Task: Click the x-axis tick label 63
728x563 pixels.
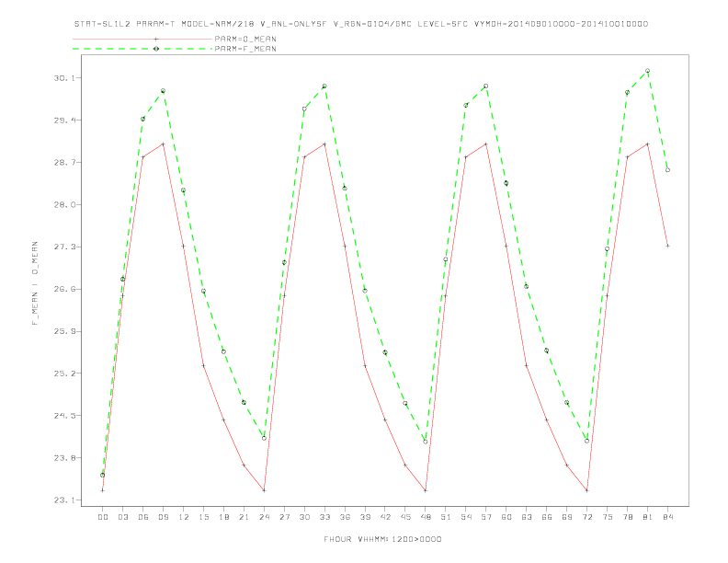Action: click(527, 517)
